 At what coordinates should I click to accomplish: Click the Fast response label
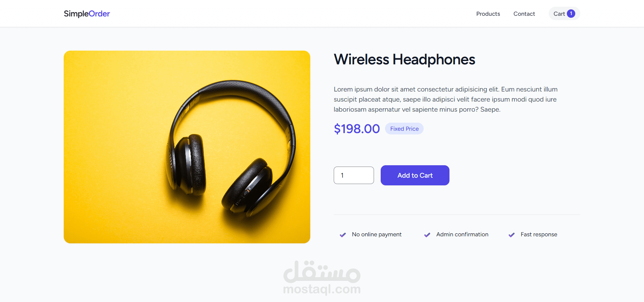pos(539,235)
